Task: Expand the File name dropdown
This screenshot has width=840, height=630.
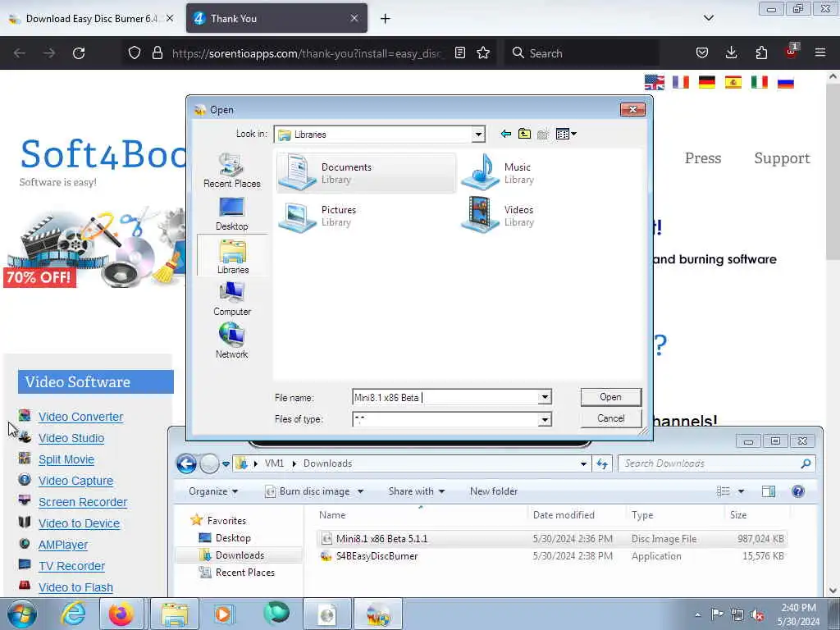Action: click(545, 397)
